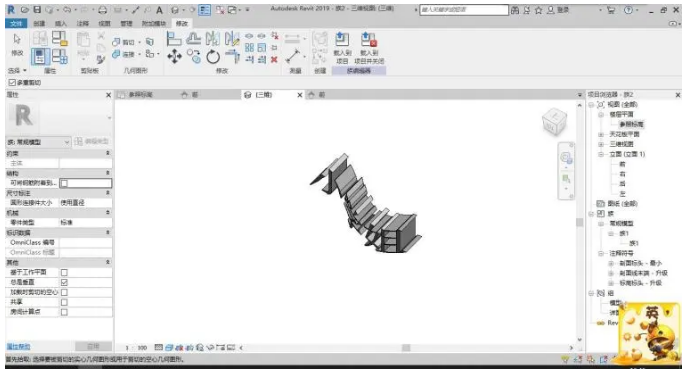Screen dimensions: 687x374
Task: Switch to the 插入 ribbon tab
Action: [61, 24]
